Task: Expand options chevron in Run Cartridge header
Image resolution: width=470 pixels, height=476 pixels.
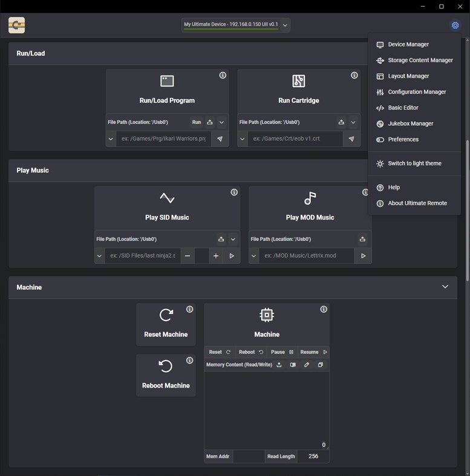Action: (353, 122)
